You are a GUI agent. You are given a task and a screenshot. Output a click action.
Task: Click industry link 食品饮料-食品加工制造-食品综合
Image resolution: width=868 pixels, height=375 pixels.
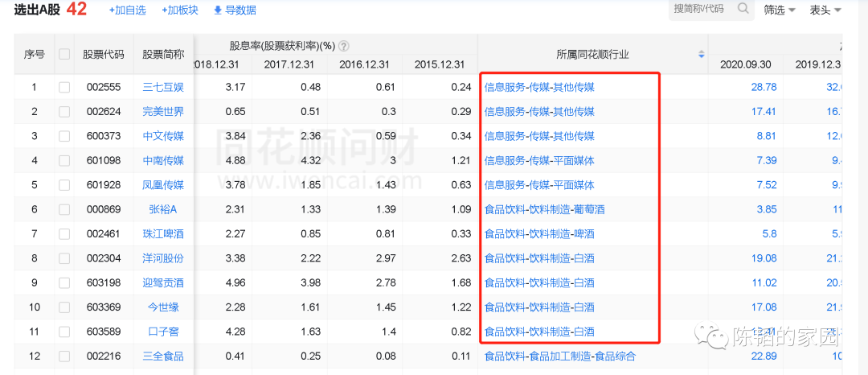[x=559, y=356]
